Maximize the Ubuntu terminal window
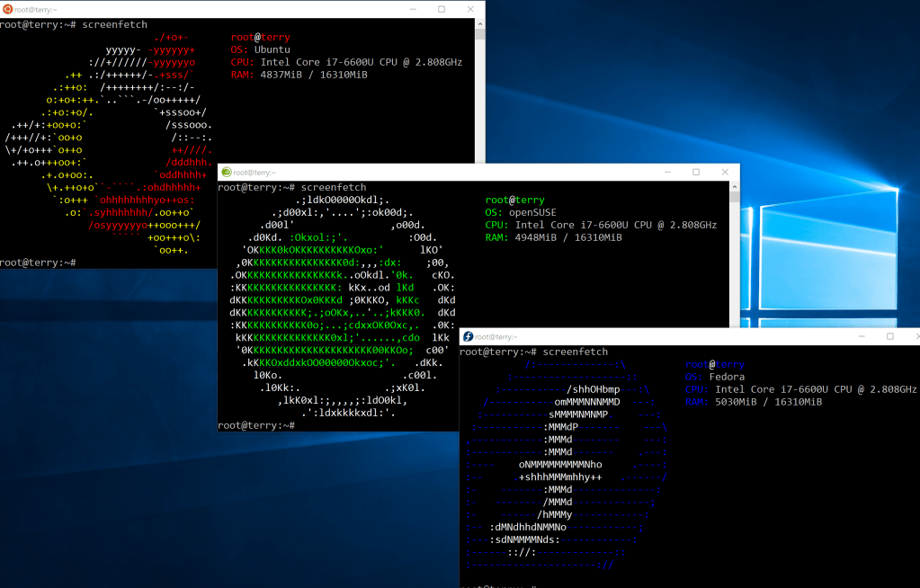This screenshot has width=920, height=588. [x=442, y=9]
